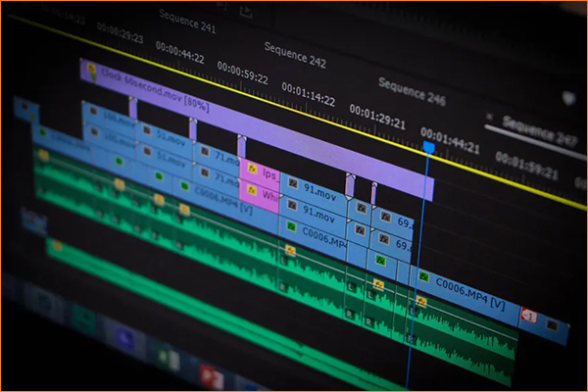The width and height of the screenshot is (588, 392).
Task: Open PowerPoint from the taskbar
Action: 210,376
